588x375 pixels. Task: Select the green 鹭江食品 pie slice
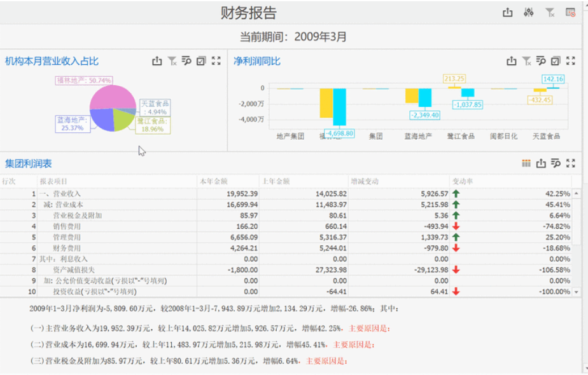[x=122, y=119]
